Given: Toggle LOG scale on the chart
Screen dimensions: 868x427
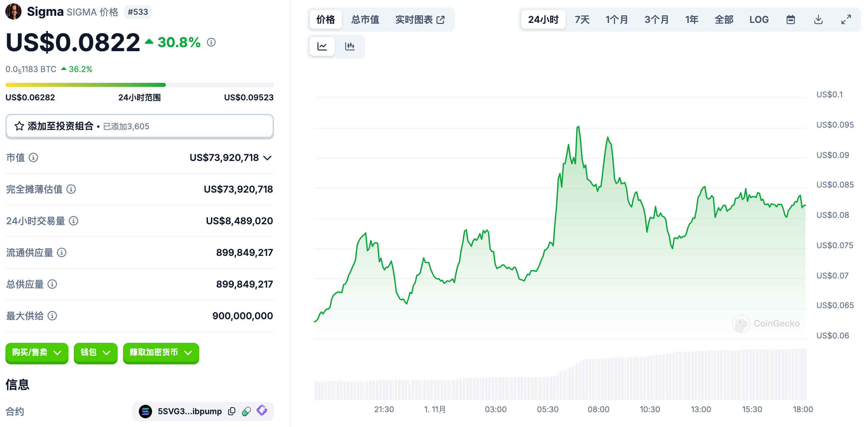Looking at the screenshot, I should click(x=759, y=20).
